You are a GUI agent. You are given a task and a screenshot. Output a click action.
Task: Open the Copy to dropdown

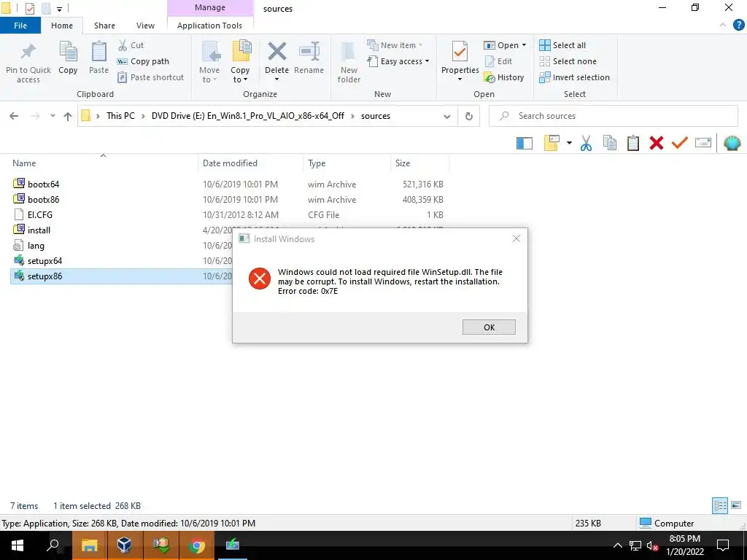(240, 63)
